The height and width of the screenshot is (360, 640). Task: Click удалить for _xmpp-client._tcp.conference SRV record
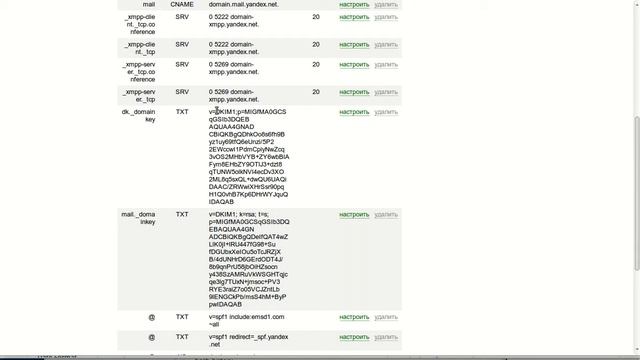[386, 17]
